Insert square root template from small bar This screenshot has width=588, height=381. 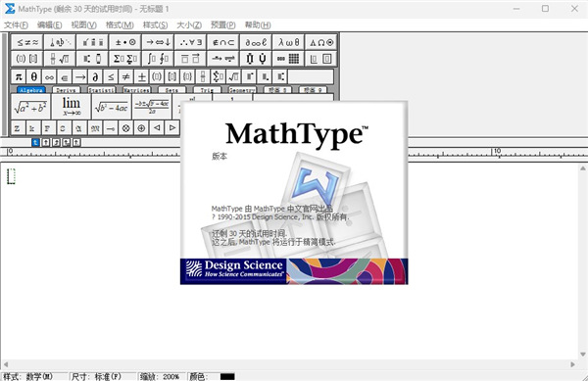[233, 76]
